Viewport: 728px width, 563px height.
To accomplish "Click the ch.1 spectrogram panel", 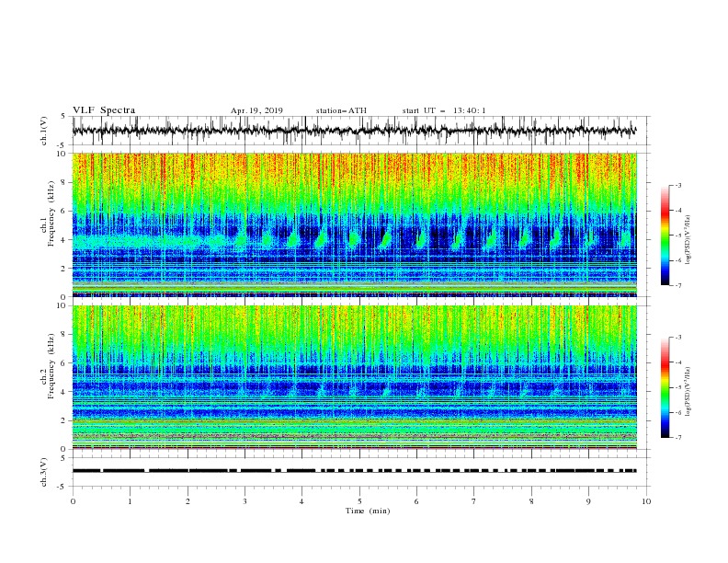I will pos(354,224).
